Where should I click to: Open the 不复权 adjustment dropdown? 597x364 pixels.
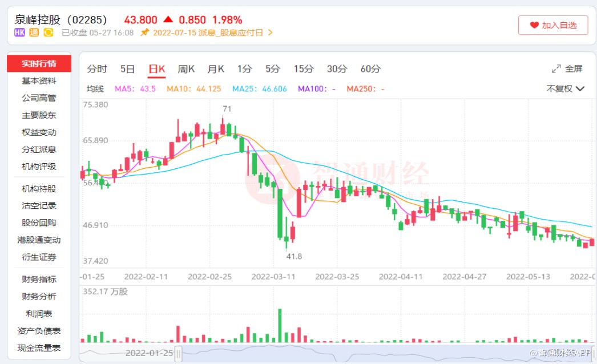tap(565, 88)
